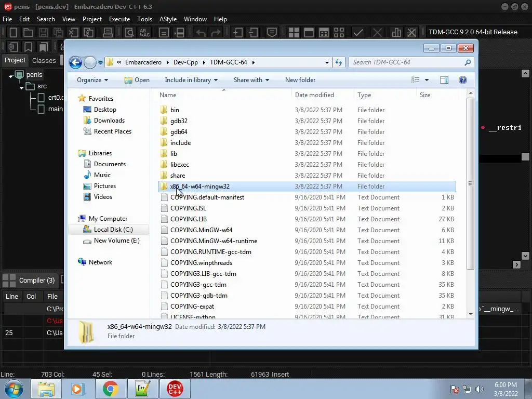Open the AStyle menu

[x=168, y=19]
